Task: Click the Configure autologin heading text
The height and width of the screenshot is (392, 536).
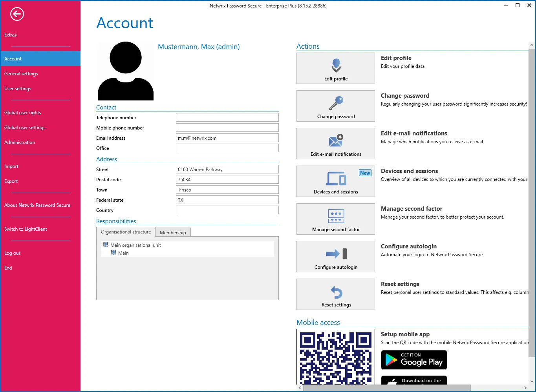Action: pos(409,246)
